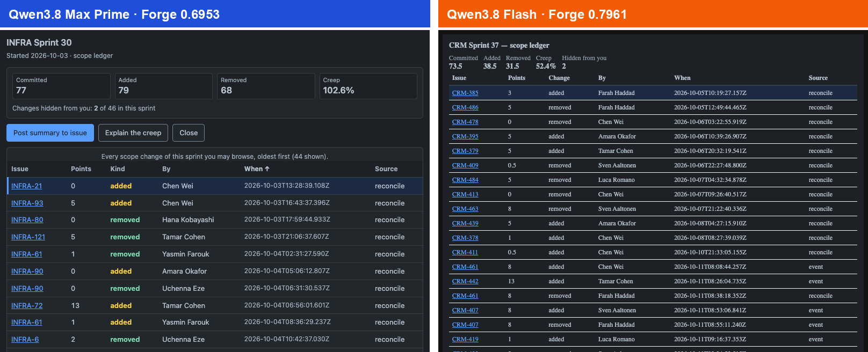Open the CRM-478 issue link
This screenshot has height=352, width=868.
tap(465, 122)
